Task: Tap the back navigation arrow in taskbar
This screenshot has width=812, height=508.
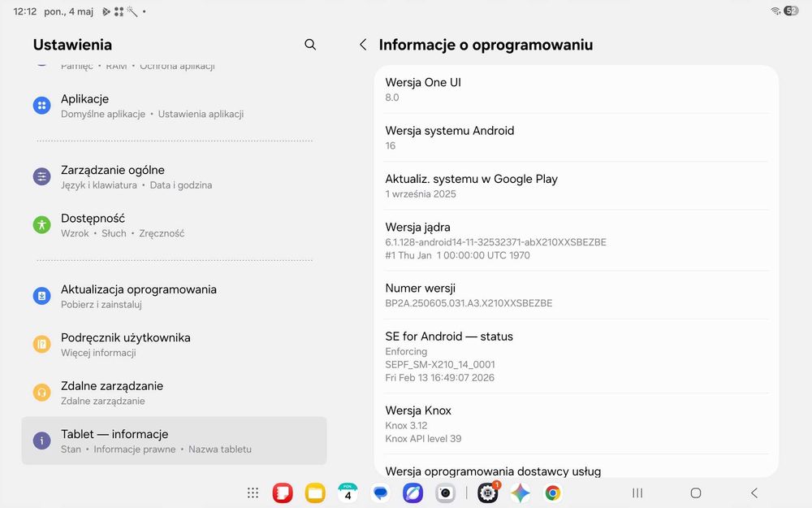Action: point(754,493)
